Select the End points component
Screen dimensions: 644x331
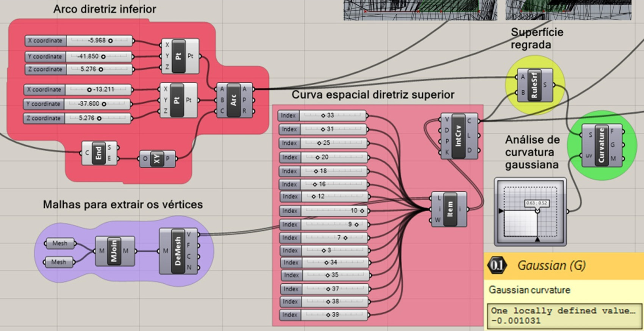98,153
